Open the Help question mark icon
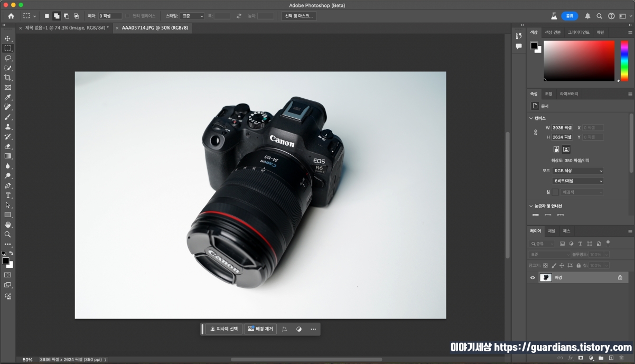Image resolution: width=635 pixels, height=364 pixels. pyautogui.click(x=612, y=16)
